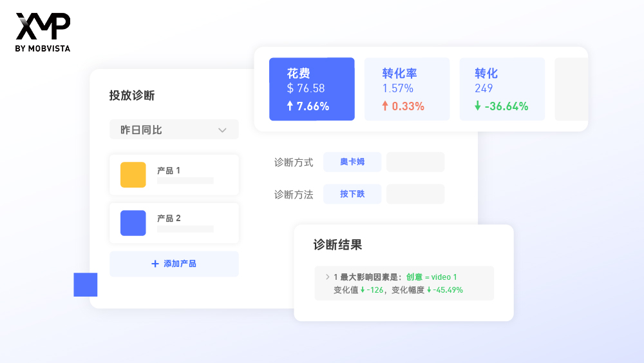Click the 诊断结果 heading
Viewport: 644px width, 363px height.
(337, 244)
